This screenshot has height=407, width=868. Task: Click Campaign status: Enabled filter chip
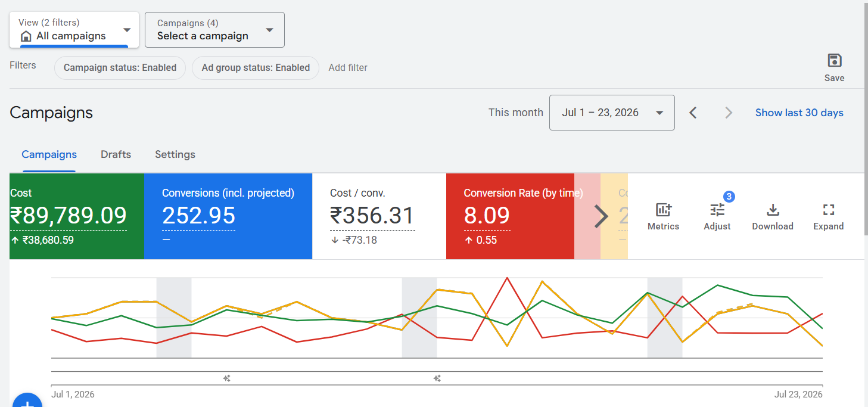(x=120, y=67)
